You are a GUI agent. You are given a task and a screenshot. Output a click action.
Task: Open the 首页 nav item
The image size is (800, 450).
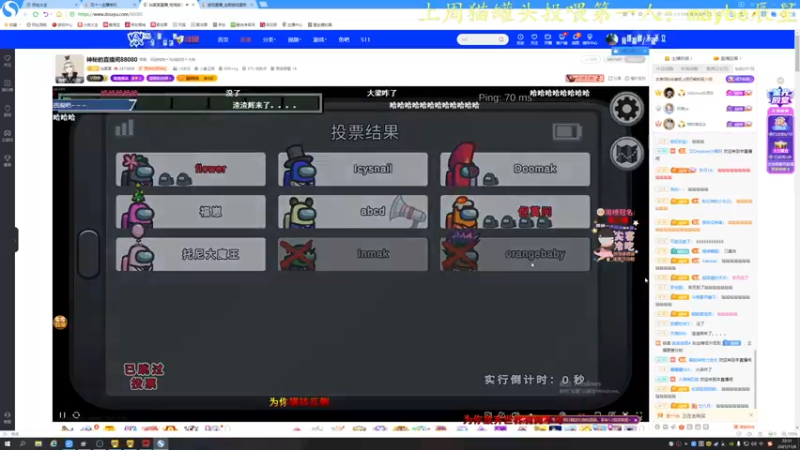(x=223, y=39)
